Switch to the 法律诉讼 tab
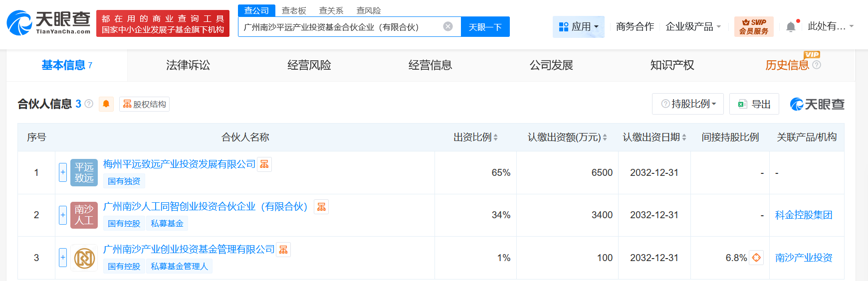The width and height of the screenshot is (868, 281). coord(188,65)
